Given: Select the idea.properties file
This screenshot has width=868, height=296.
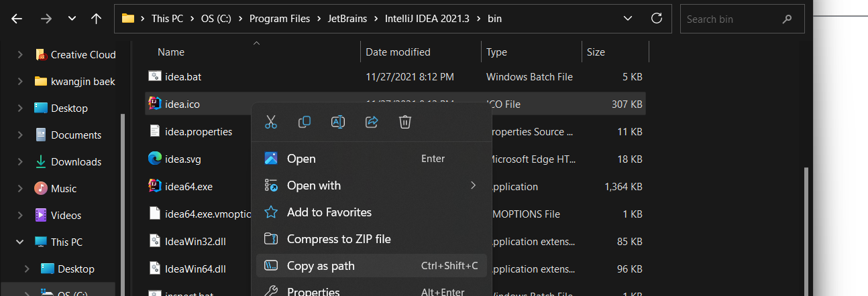Looking at the screenshot, I should (199, 131).
